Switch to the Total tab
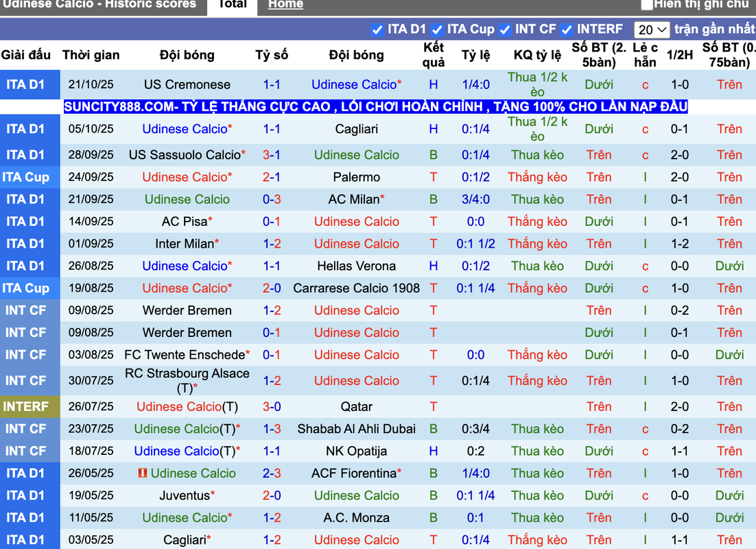 tap(233, 5)
